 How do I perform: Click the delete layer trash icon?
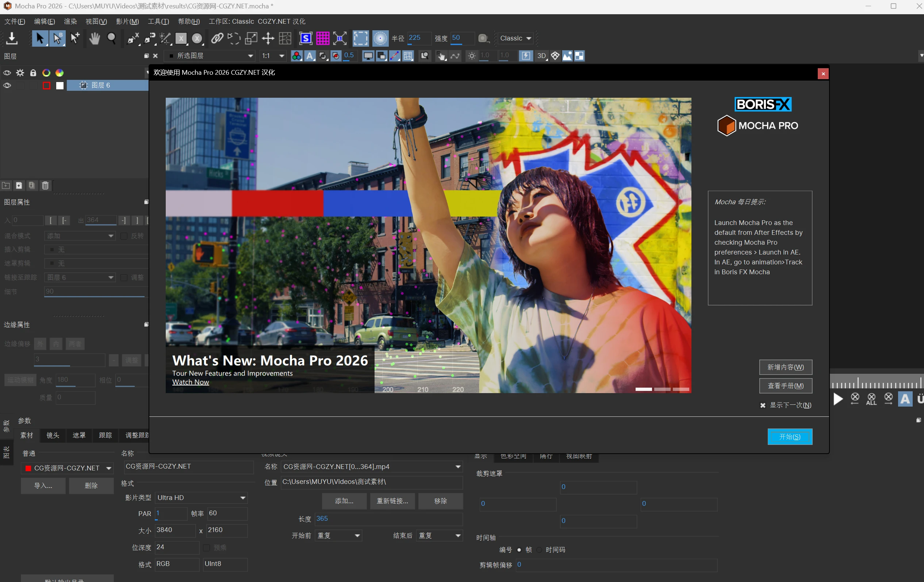coord(45,186)
